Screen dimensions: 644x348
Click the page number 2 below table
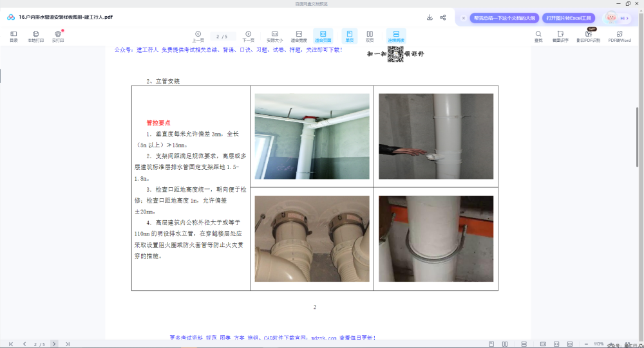(x=315, y=307)
